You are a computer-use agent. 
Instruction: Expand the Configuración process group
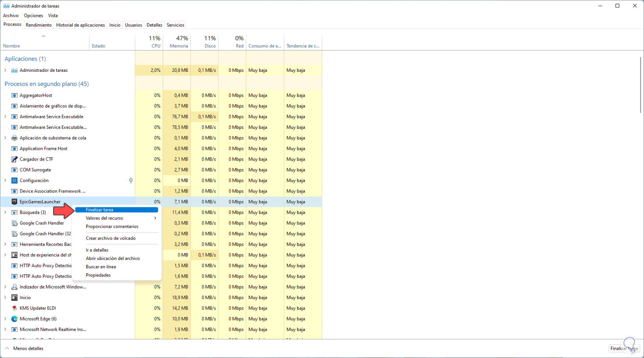(5, 180)
